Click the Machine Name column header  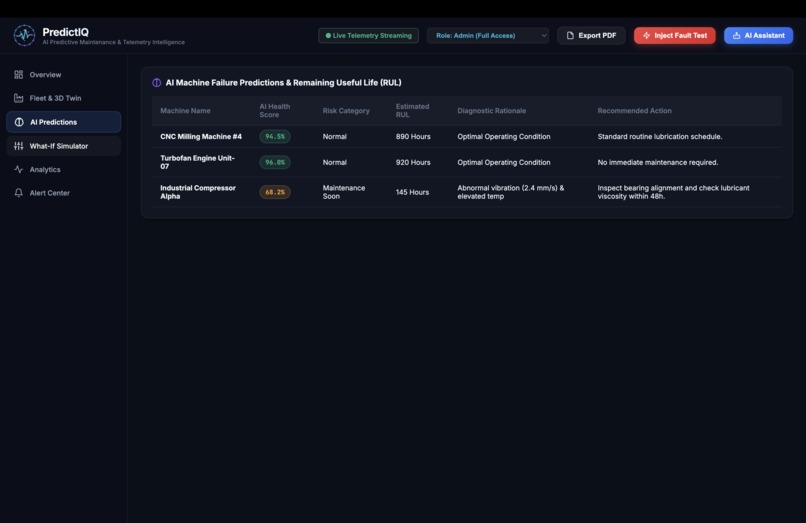[x=185, y=111]
